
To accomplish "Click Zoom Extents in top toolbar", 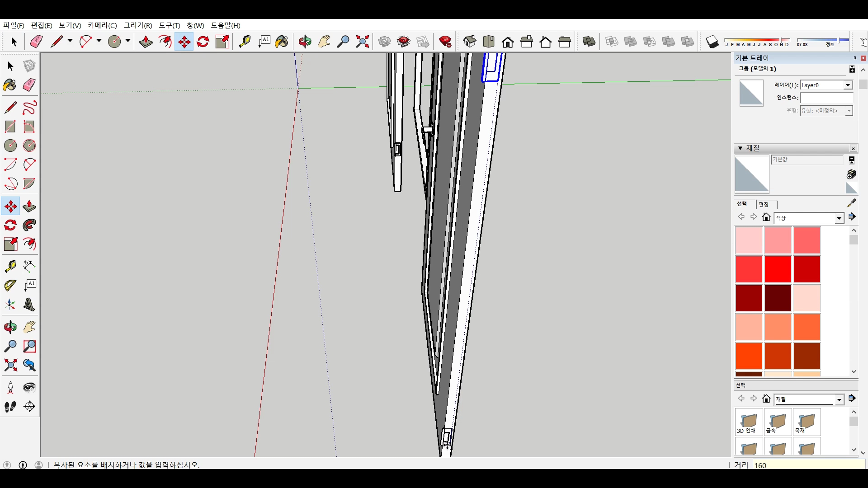I will click(x=362, y=42).
